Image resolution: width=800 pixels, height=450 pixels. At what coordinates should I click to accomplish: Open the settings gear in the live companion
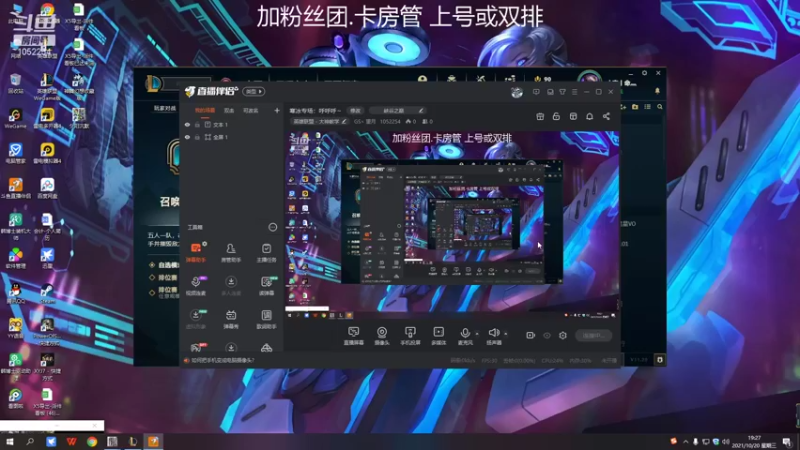[x=563, y=335]
